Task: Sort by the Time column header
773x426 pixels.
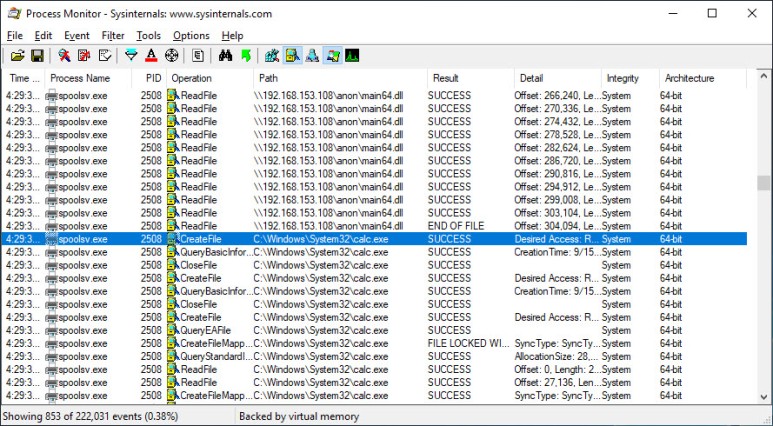Action: [24, 78]
